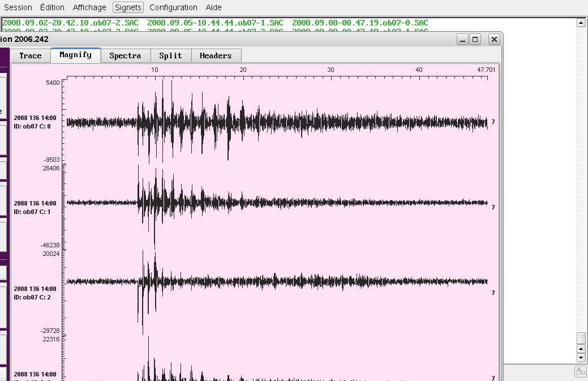Click the terminal scrollbar's bottom down arrow
This screenshot has width=588, height=381.
tap(581, 358)
